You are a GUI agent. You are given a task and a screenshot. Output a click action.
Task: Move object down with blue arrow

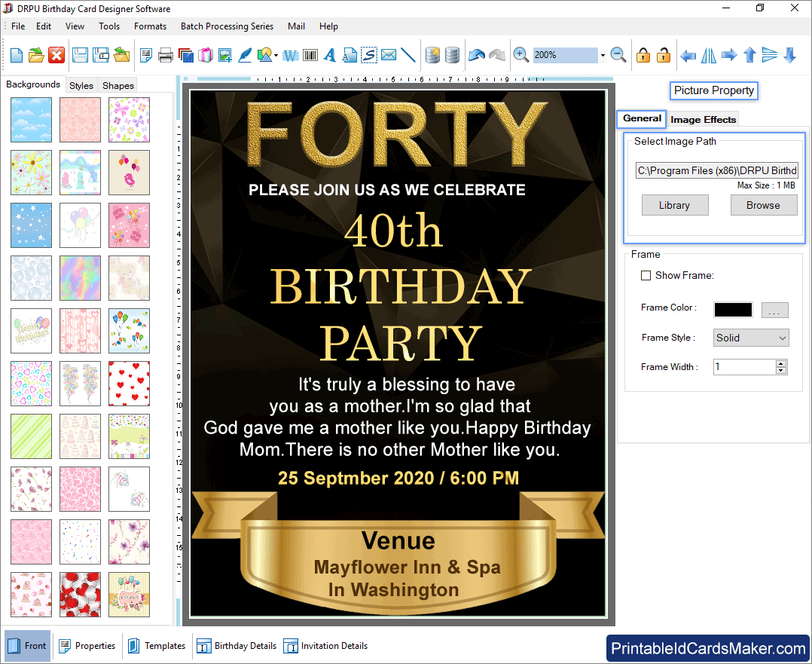tap(789, 55)
